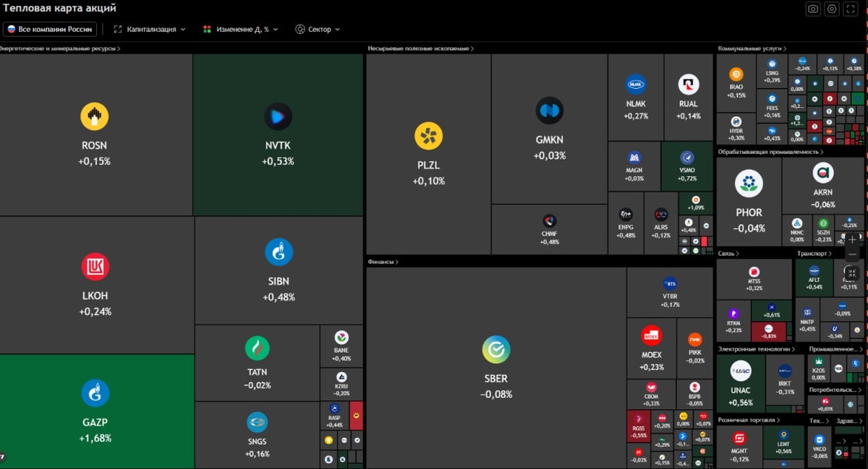Click the NMTP tile
Viewport: 868px width, 469px height.
(808, 321)
